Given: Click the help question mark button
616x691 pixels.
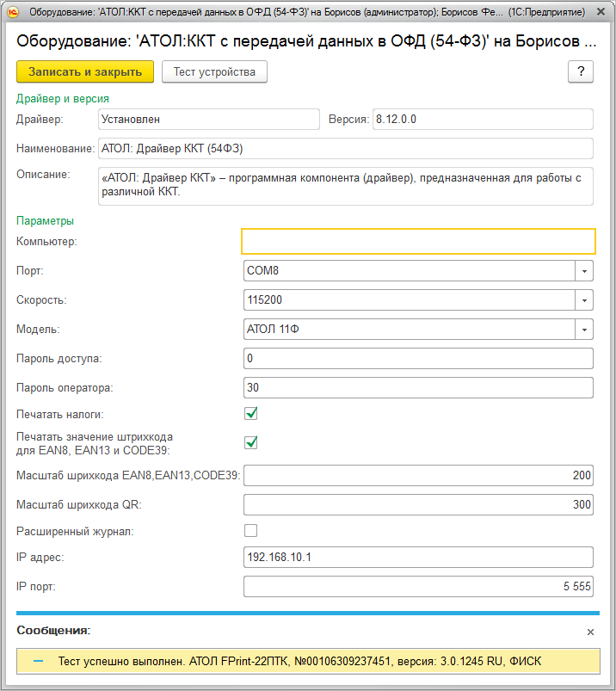Looking at the screenshot, I should pos(581,71).
